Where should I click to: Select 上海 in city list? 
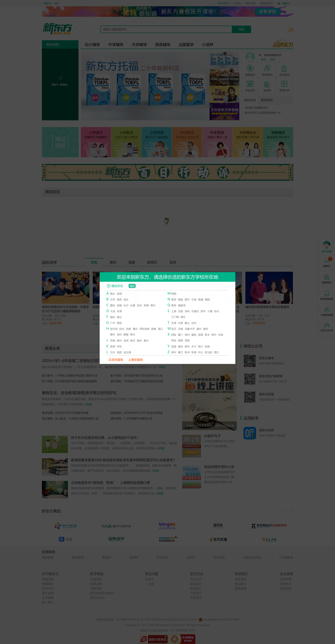point(174,311)
